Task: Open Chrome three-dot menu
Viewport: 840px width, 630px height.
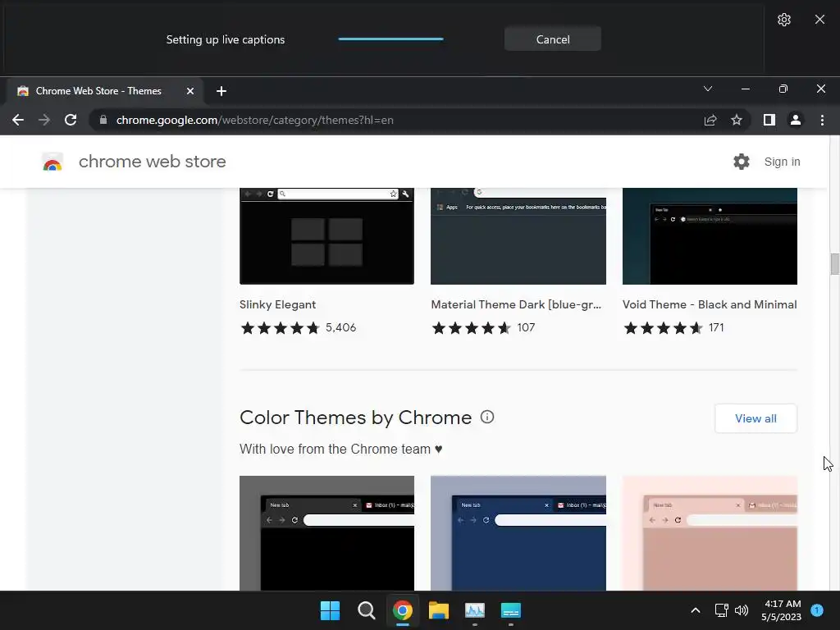Action: [x=822, y=120]
